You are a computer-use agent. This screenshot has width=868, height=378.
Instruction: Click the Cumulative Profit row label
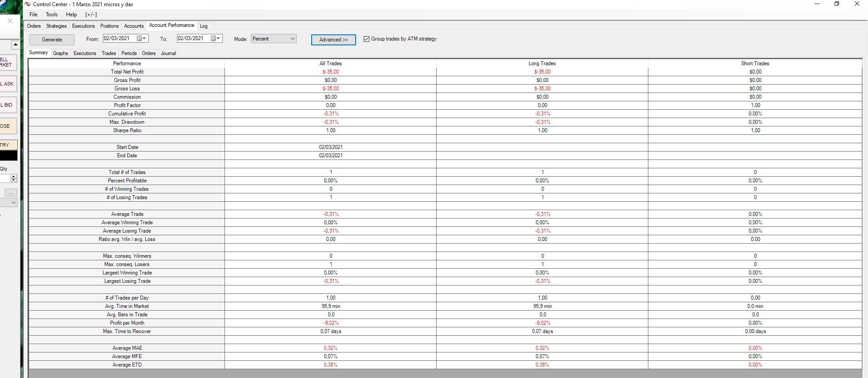point(127,114)
